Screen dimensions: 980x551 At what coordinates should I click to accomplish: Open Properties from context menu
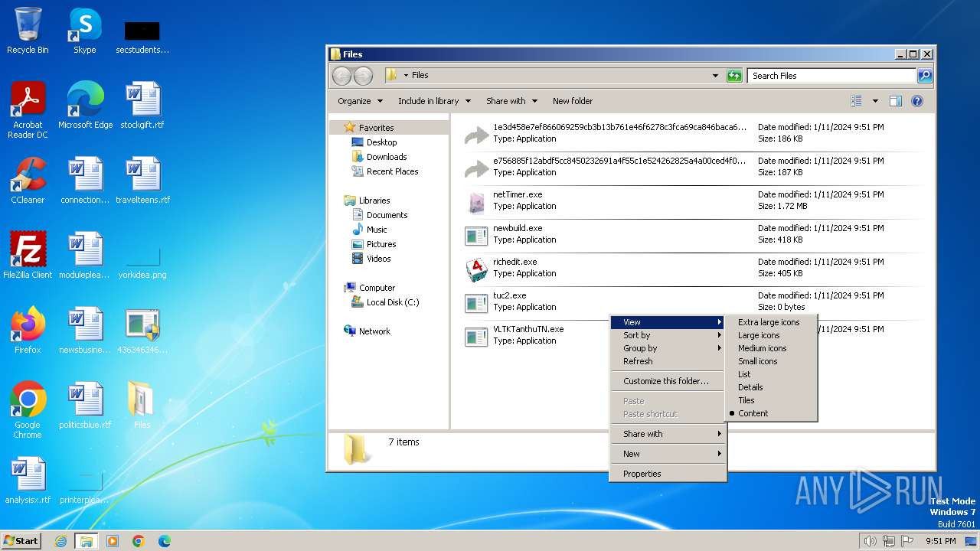click(x=668, y=474)
